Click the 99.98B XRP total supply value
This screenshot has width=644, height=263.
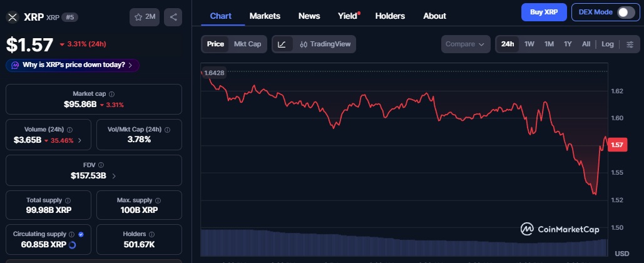coord(48,210)
